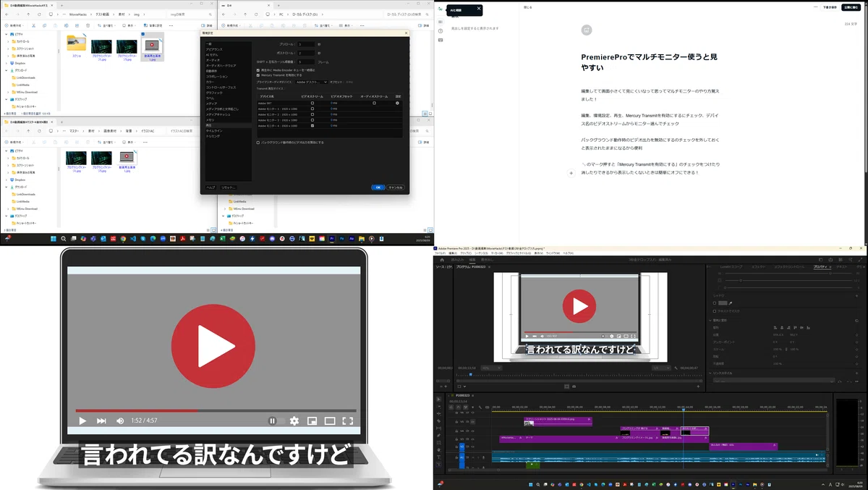Image resolution: width=868 pixels, height=490 pixels.
Task: Open 並べ替え sort dropdown in img Explorer
Action: pyautogui.click(x=106, y=25)
